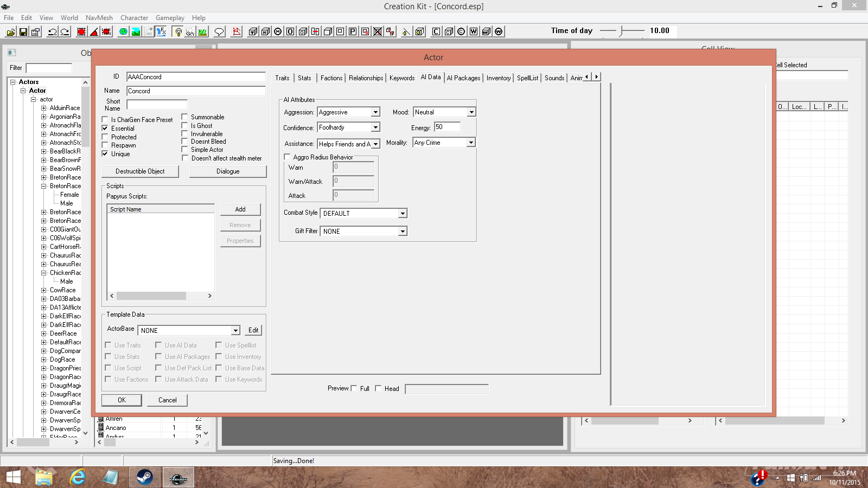
Task: Open the NavMesh menu
Action: click(99, 18)
